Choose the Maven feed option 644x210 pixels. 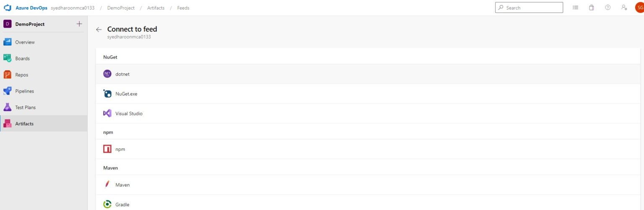pyautogui.click(x=122, y=185)
